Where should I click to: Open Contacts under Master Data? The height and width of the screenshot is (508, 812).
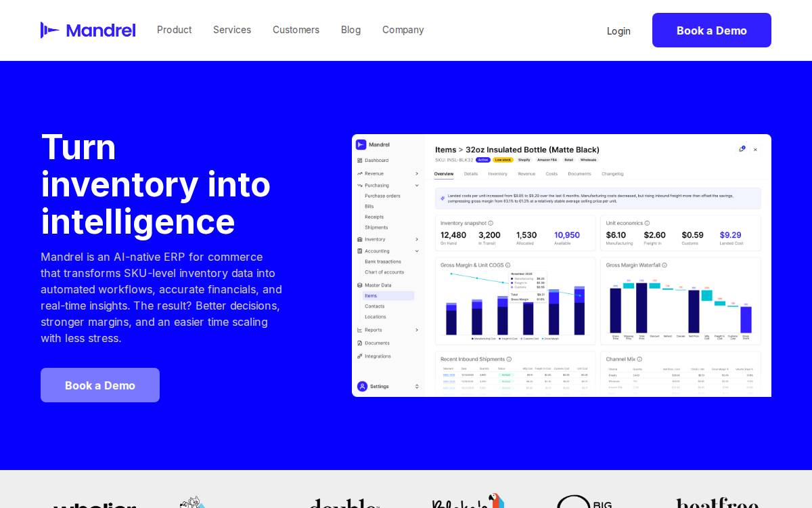(x=375, y=306)
